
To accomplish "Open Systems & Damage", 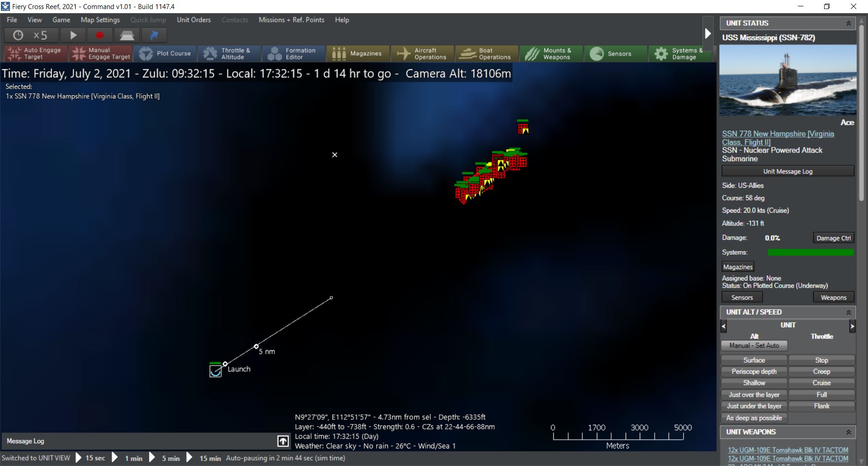I will click(x=679, y=53).
